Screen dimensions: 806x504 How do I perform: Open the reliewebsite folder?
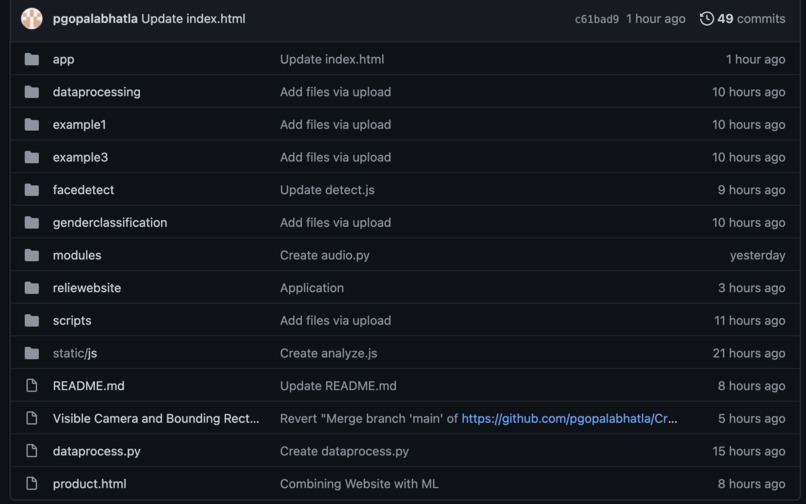tap(87, 288)
